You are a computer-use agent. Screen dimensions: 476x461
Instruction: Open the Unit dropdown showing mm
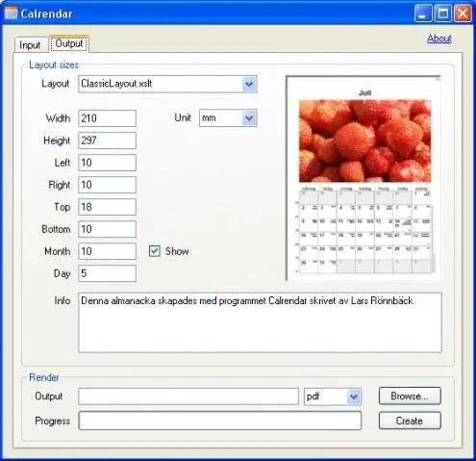click(x=249, y=118)
